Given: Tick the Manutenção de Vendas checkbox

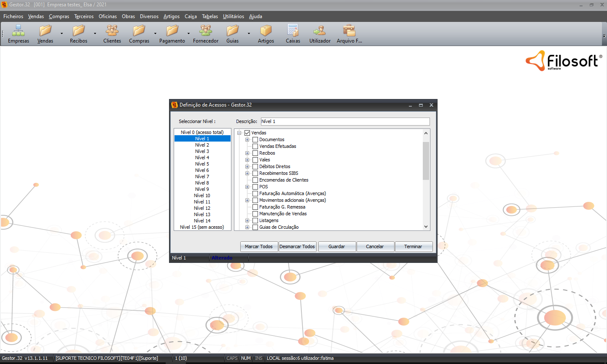Looking at the screenshot, I should (255, 214).
